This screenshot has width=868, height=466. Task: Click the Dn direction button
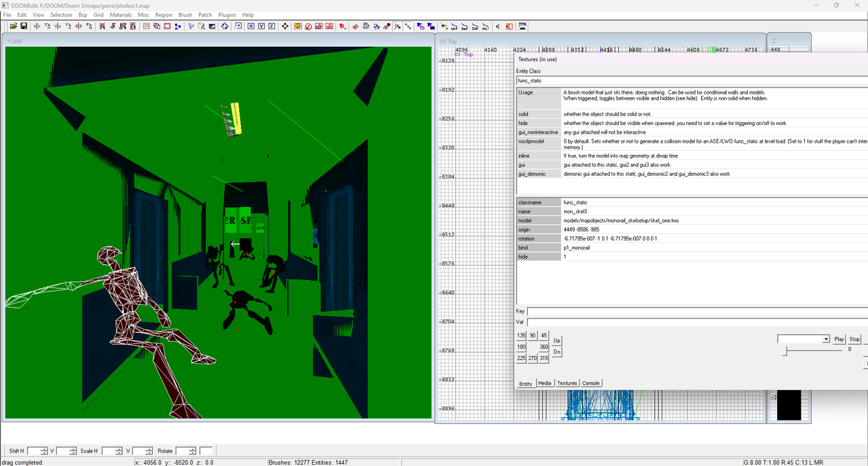pyautogui.click(x=557, y=352)
